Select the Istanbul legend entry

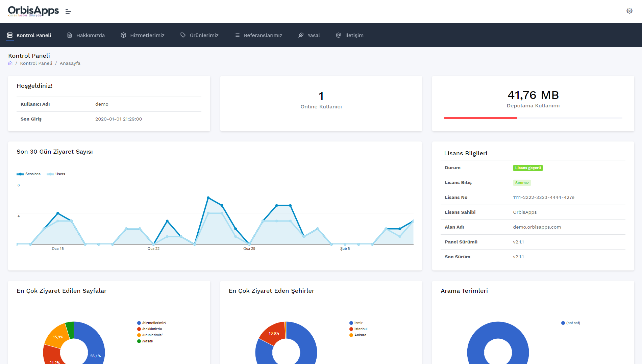[358, 329]
